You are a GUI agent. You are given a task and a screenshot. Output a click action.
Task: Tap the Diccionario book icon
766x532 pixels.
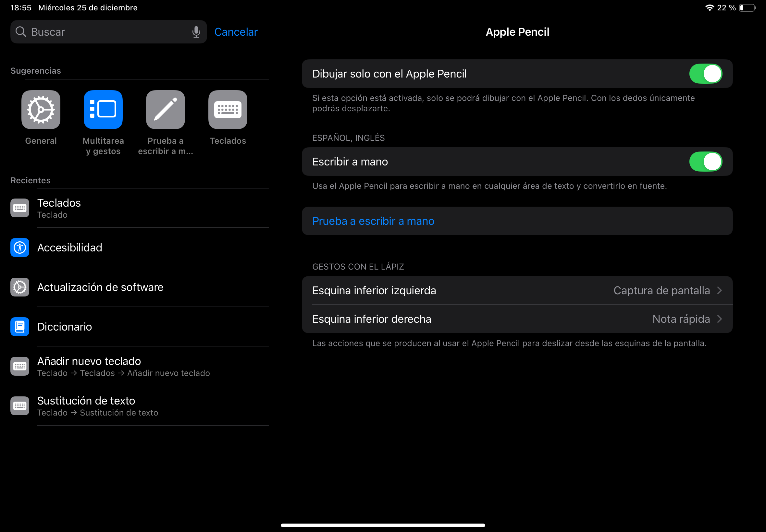(x=20, y=327)
